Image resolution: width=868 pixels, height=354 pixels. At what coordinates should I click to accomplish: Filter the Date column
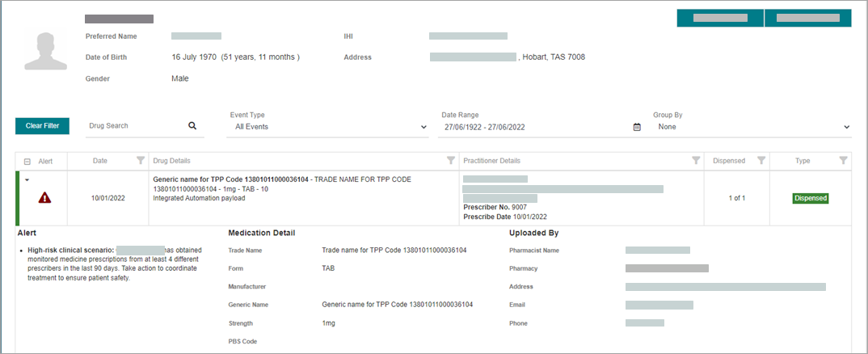(x=141, y=161)
